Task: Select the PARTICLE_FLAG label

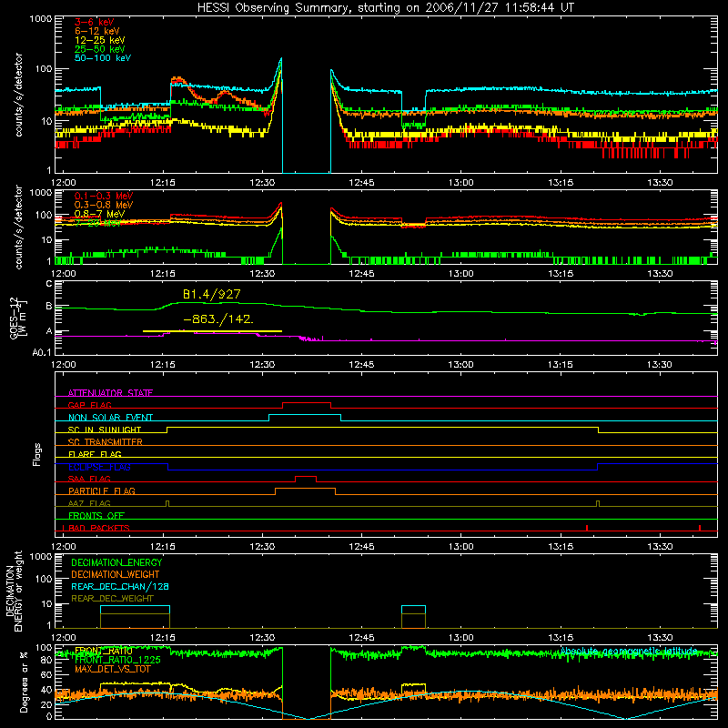Action: click(102, 490)
